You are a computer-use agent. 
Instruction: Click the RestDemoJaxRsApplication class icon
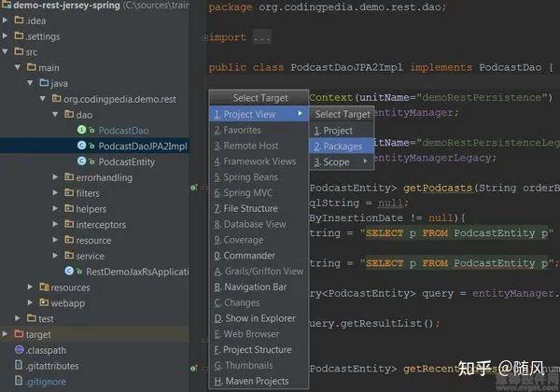coord(69,272)
